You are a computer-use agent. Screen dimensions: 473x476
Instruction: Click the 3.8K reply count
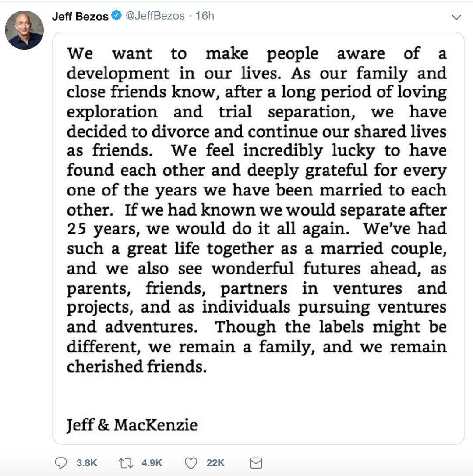(x=87, y=463)
